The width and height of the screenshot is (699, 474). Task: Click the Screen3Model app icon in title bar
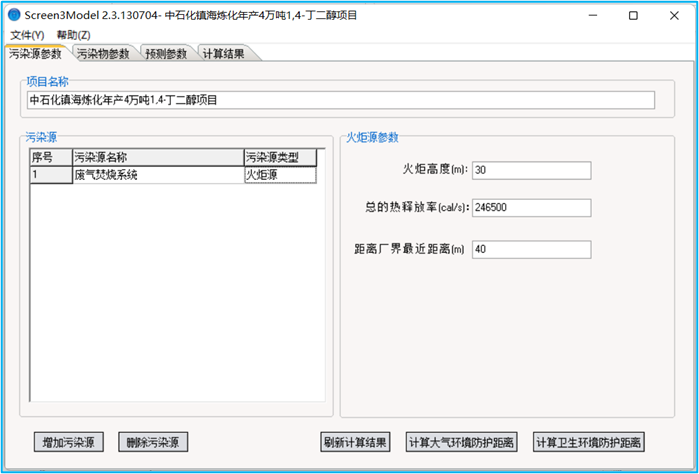(x=14, y=15)
